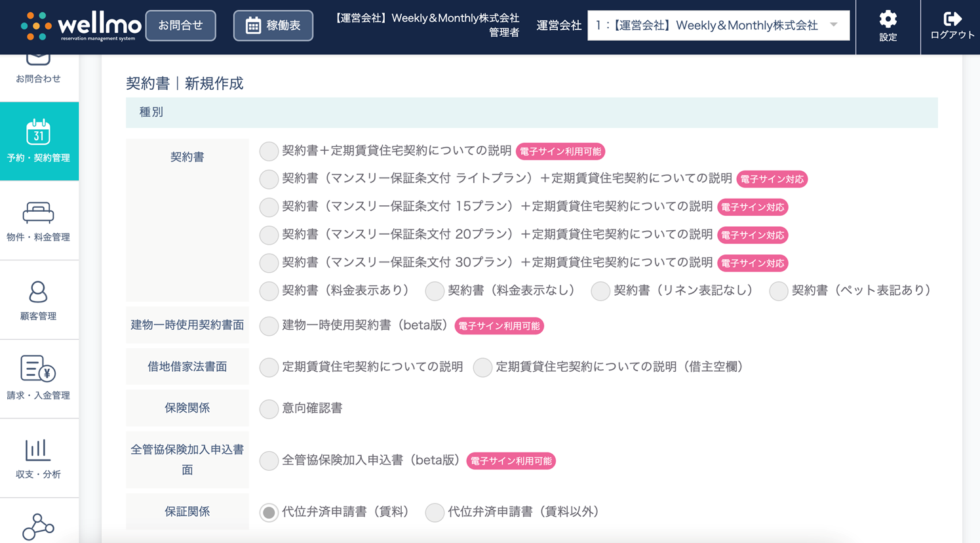This screenshot has height=543, width=980.
Task: Select 契約書（料金表示あり）radio option
Action: pyautogui.click(x=269, y=291)
